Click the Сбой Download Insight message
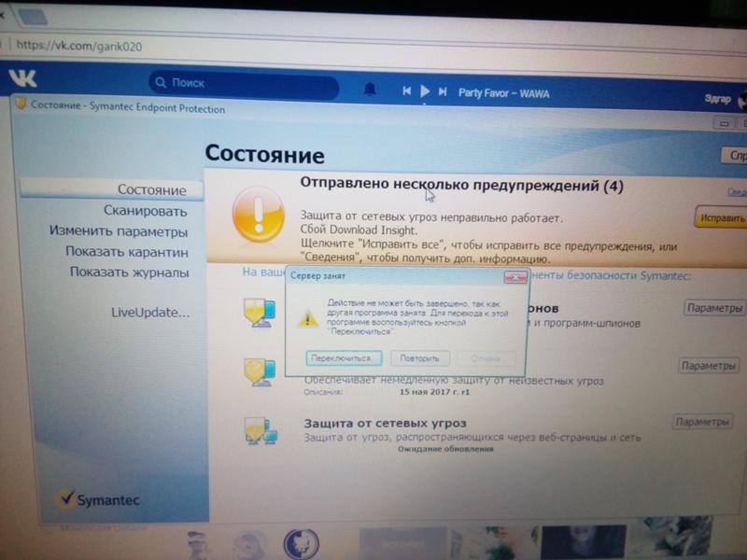Screen dimensions: 747x560 359,230
